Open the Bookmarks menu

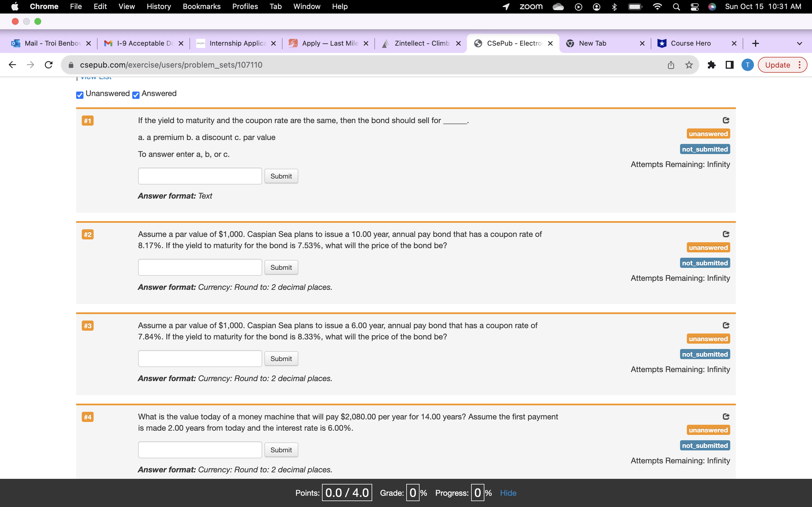(x=201, y=6)
